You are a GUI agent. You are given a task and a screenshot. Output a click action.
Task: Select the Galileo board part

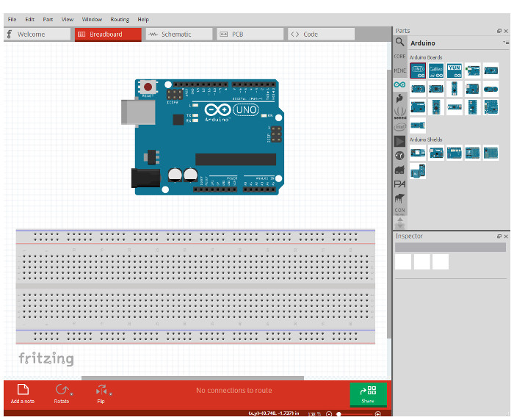436,70
